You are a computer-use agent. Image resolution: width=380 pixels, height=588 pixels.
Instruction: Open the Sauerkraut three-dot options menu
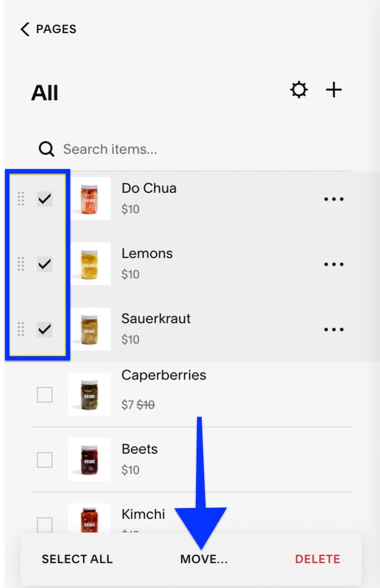click(x=334, y=329)
